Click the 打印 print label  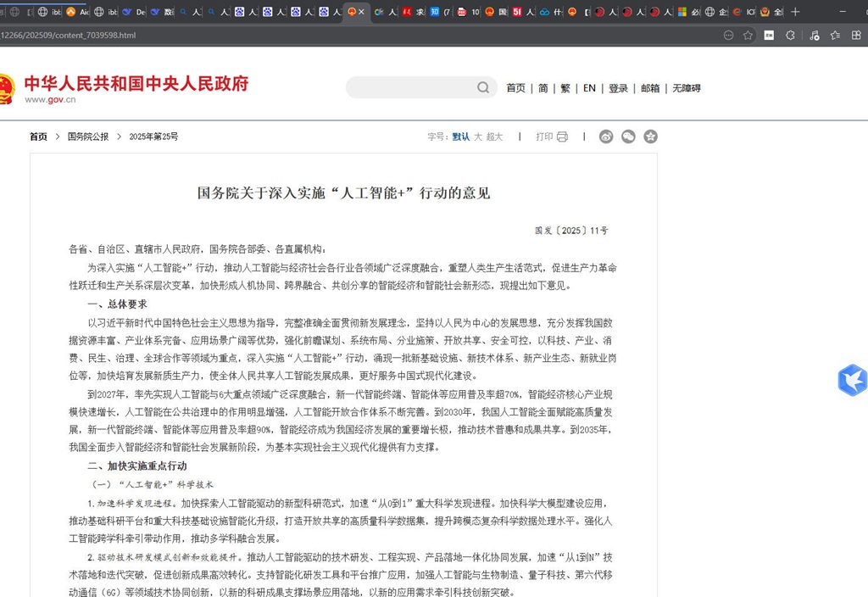(x=544, y=137)
